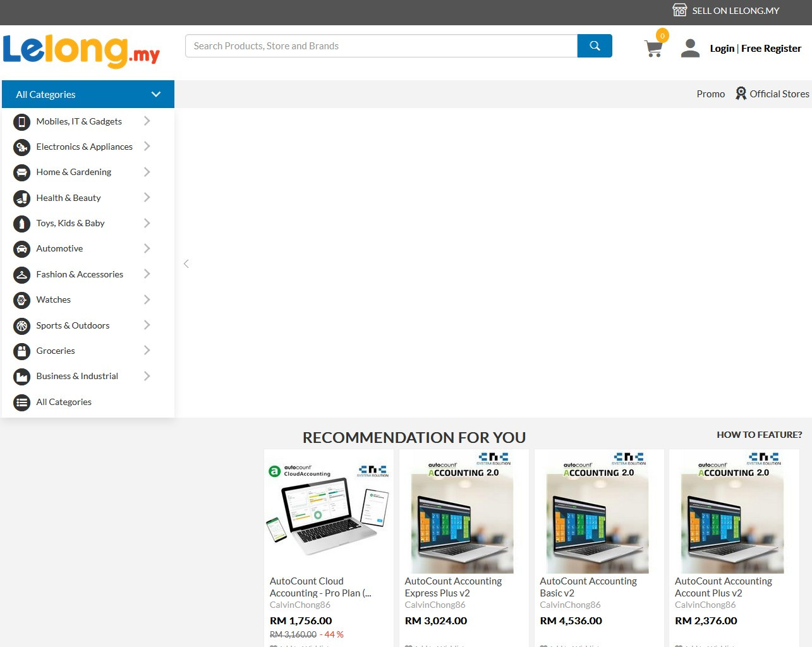
Task: Expand the Business & Industrial submenu arrow
Action: [x=147, y=376]
